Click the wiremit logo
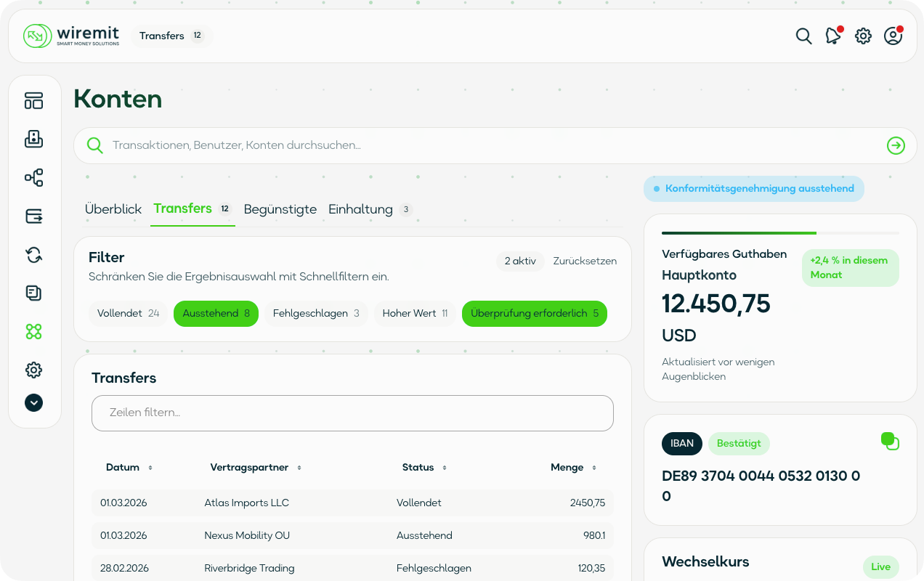 71,36
